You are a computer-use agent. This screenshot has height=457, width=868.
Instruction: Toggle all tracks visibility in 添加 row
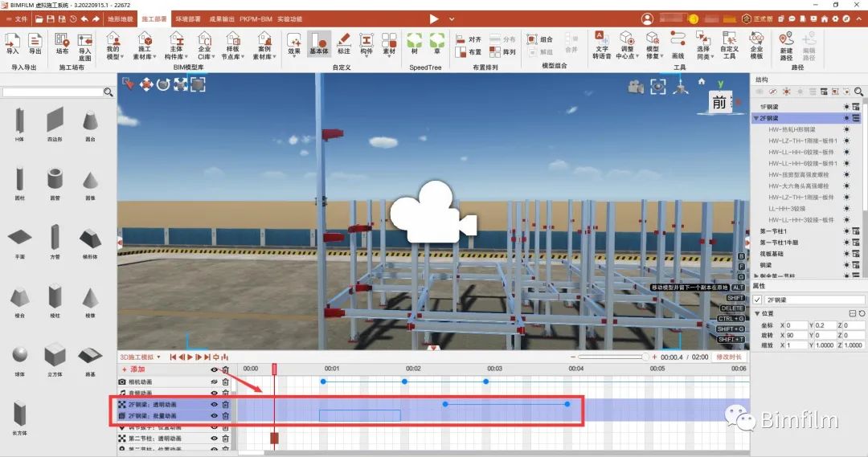pyautogui.click(x=214, y=369)
